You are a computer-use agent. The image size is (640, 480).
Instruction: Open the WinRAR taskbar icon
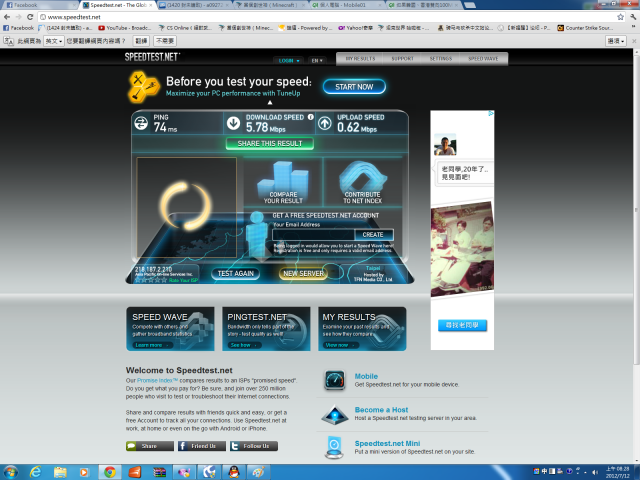click(x=159, y=472)
